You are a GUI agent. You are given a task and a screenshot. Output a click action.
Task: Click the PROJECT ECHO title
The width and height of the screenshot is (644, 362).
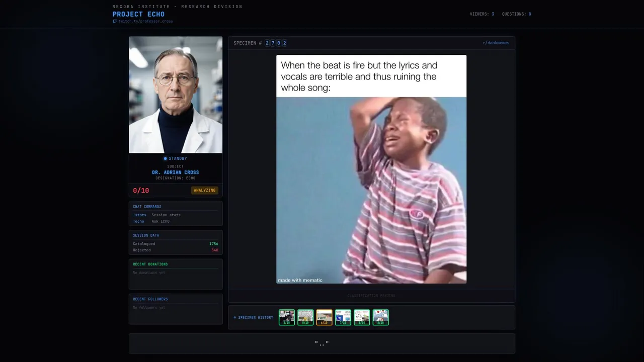pos(138,14)
